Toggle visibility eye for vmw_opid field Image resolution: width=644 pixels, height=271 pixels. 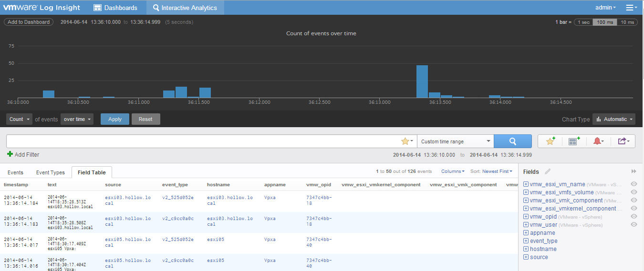[x=634, y=217]
